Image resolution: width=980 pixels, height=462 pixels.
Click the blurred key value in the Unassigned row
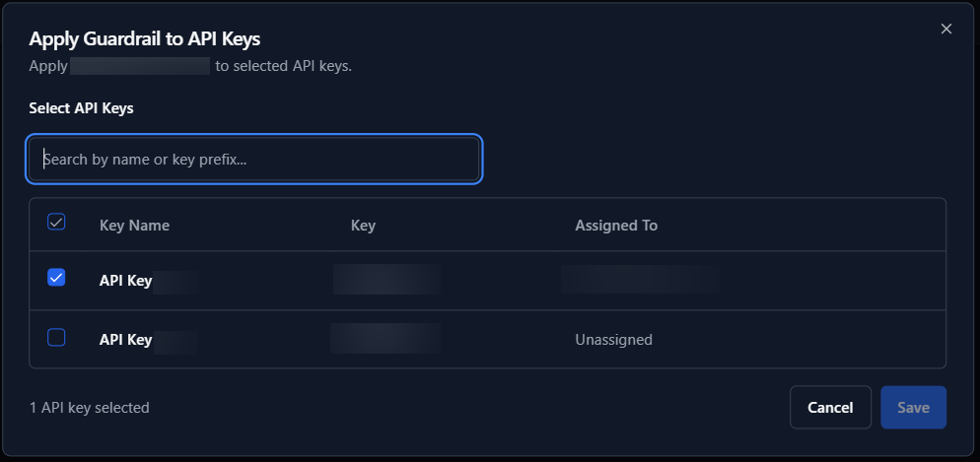tap(385, 339)
